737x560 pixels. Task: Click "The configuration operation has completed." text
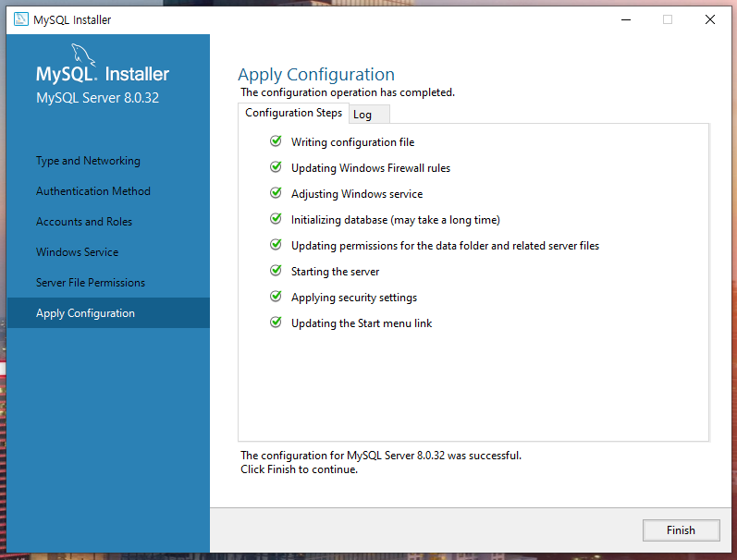(x=348, y=92)
